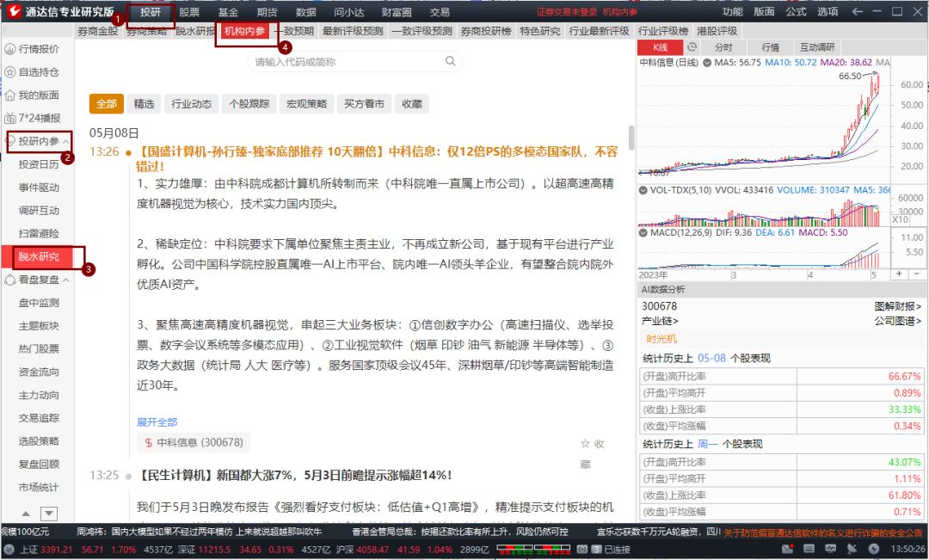
Task: Switch the news filter to 精选
Action: pos(144,103)
